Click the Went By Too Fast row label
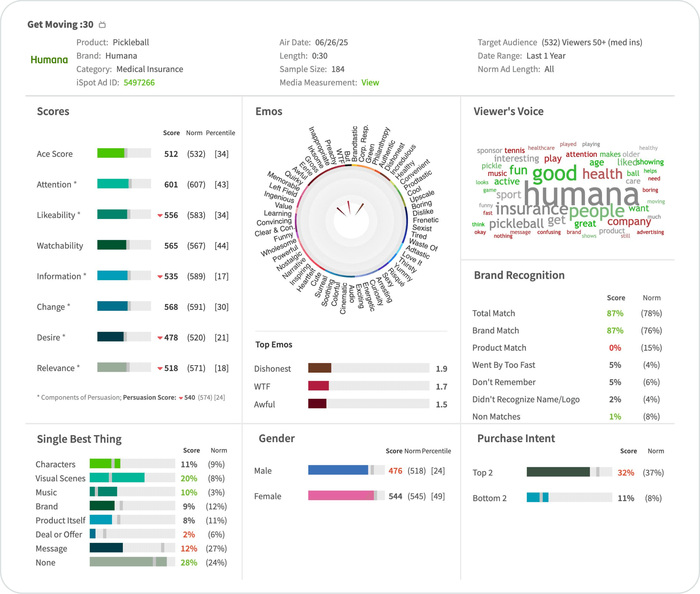Screen dimensions: 700x594 [x=503, y=365]
